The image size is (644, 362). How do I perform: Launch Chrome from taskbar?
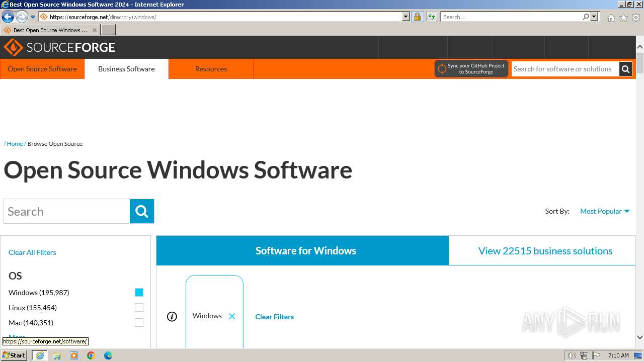tap(91, 355)
